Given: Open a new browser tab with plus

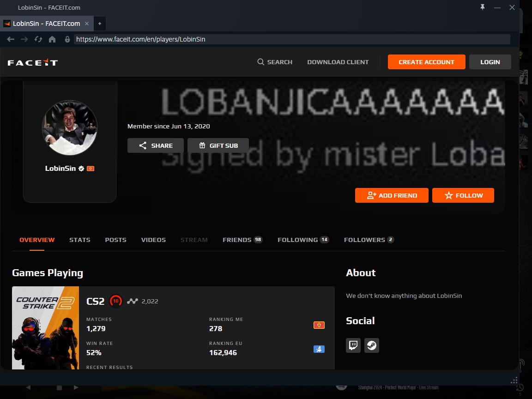Looking at the screenshot, I should pyautogui.click(x=100, y=24).
